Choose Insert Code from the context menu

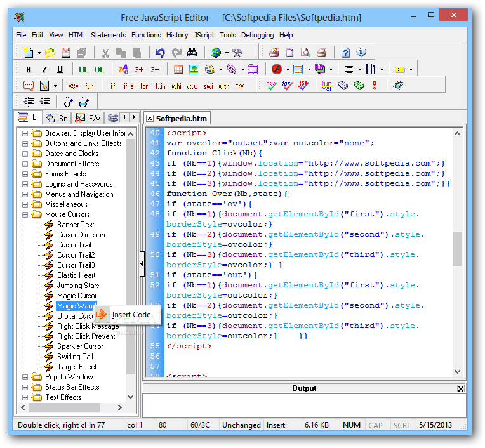coord(131,315)
